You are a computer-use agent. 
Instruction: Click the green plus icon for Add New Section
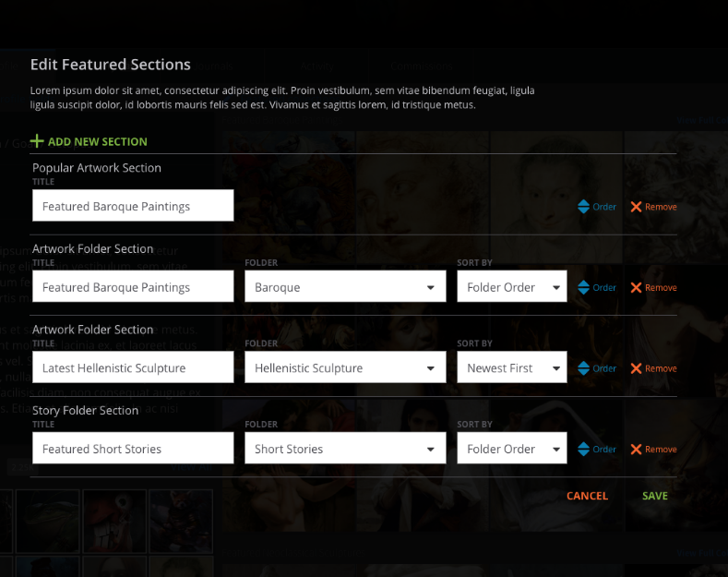click(x=37, y=140)
